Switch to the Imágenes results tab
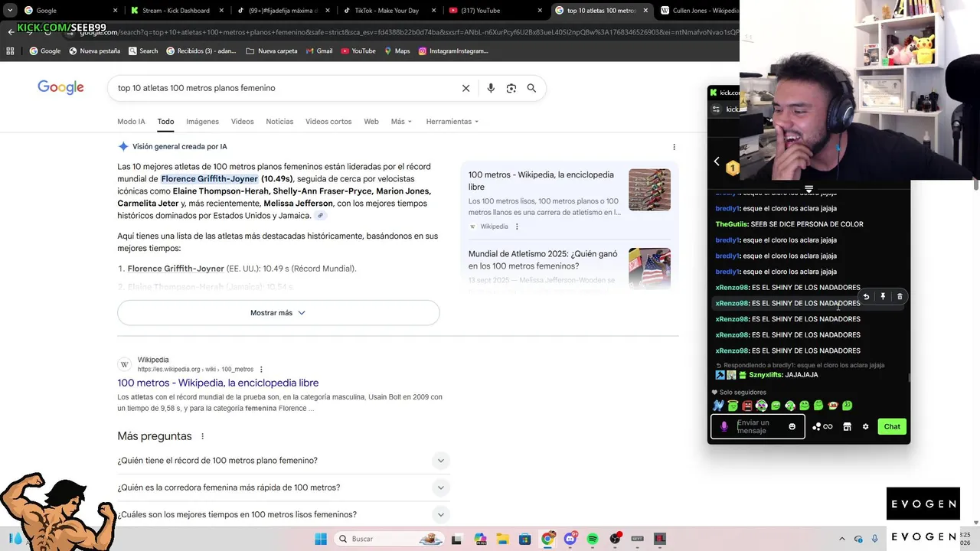The height and width of the screenshot is (551, 980). coord(202,122)
